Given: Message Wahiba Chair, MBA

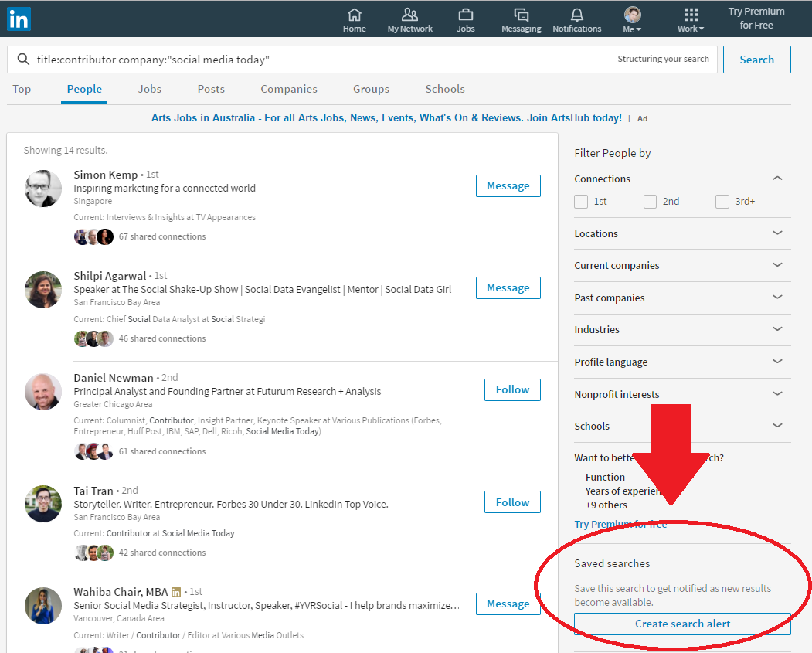Looking at the screenshot, I should click(508, 604).
